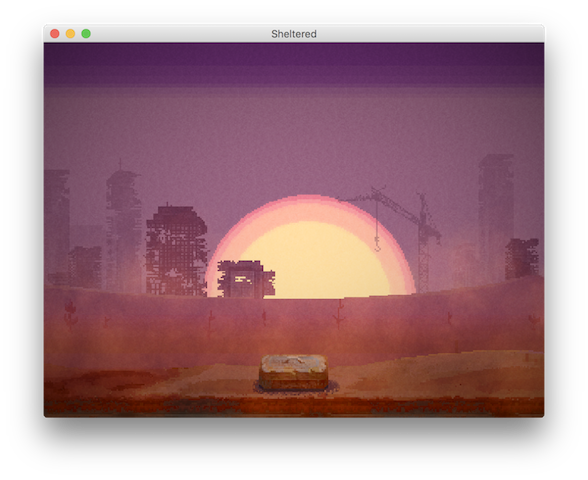
Task: Minimize the window with the yellow button
Action: pos(70,34)
